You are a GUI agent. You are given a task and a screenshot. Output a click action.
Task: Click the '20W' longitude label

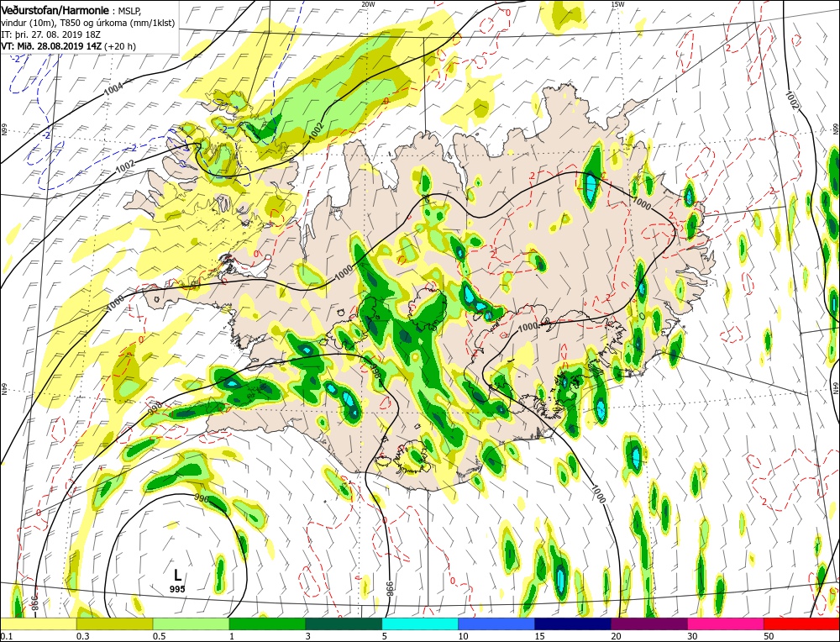[x=368, y=3]
